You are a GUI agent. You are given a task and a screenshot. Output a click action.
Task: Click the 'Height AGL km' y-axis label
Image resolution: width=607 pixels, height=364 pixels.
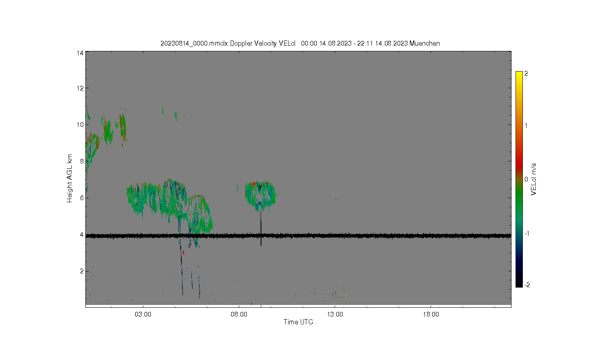70,178
